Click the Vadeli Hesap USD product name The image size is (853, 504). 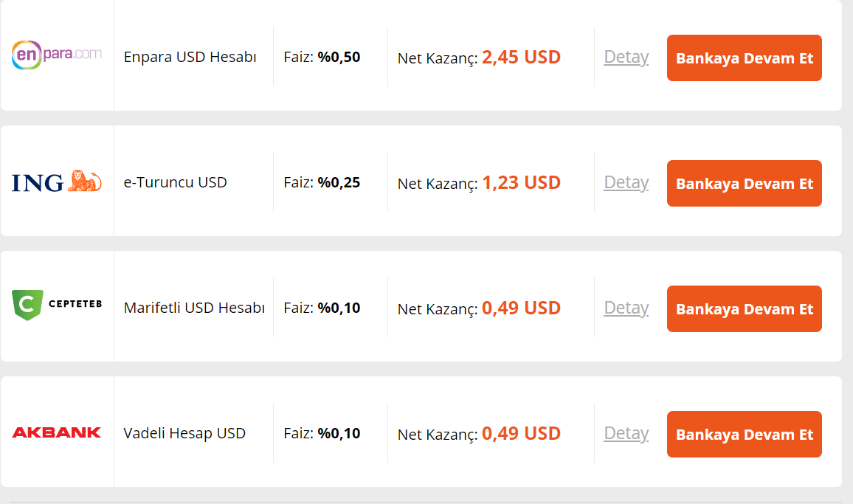(x=184, y=433)
